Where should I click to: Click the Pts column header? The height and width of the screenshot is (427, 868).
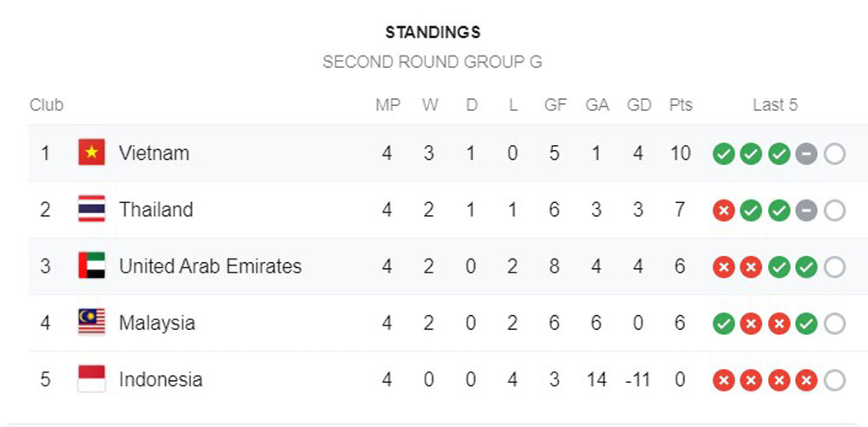pyautogui.click(x=681, y=105)
